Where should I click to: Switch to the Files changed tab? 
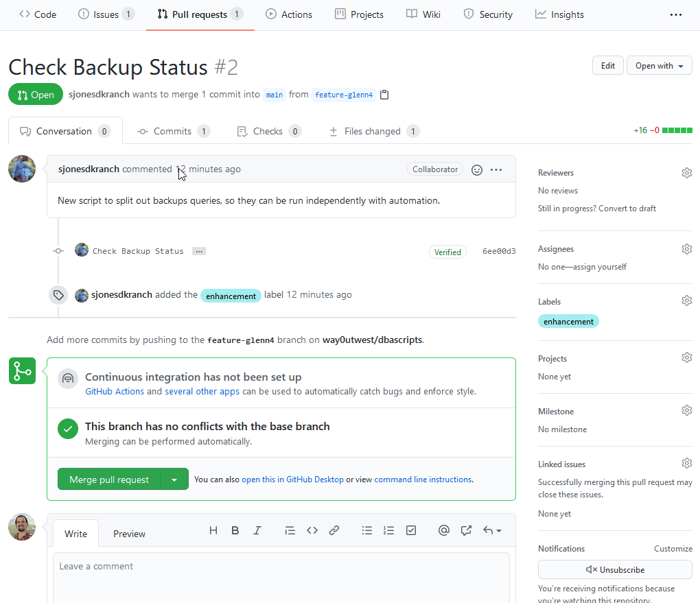tap(373, 131)
